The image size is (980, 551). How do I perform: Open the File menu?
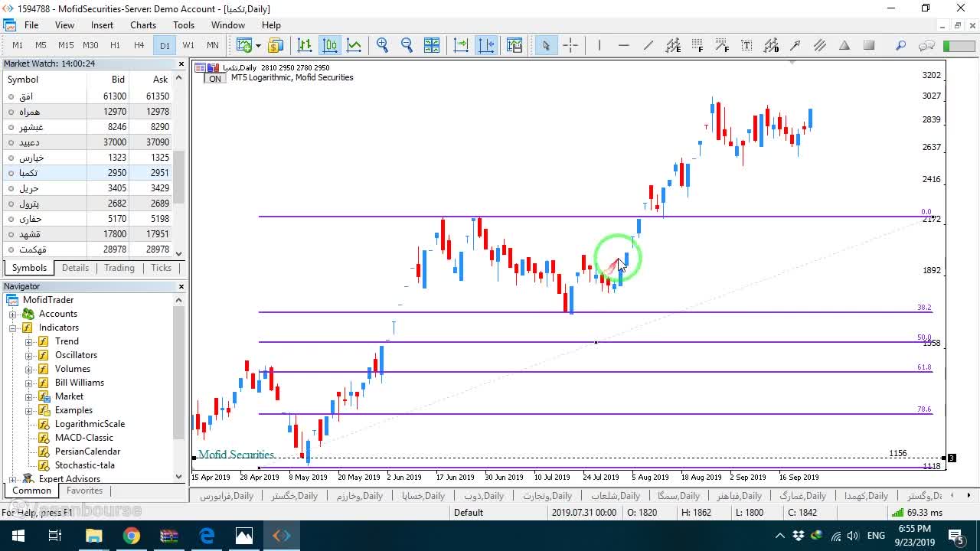pos(31,25)
